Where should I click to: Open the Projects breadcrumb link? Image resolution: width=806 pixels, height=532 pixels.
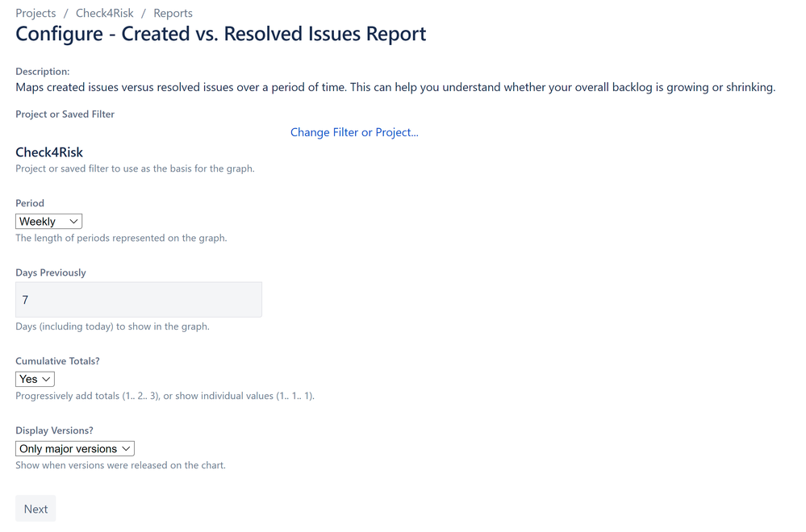[35, 13]
